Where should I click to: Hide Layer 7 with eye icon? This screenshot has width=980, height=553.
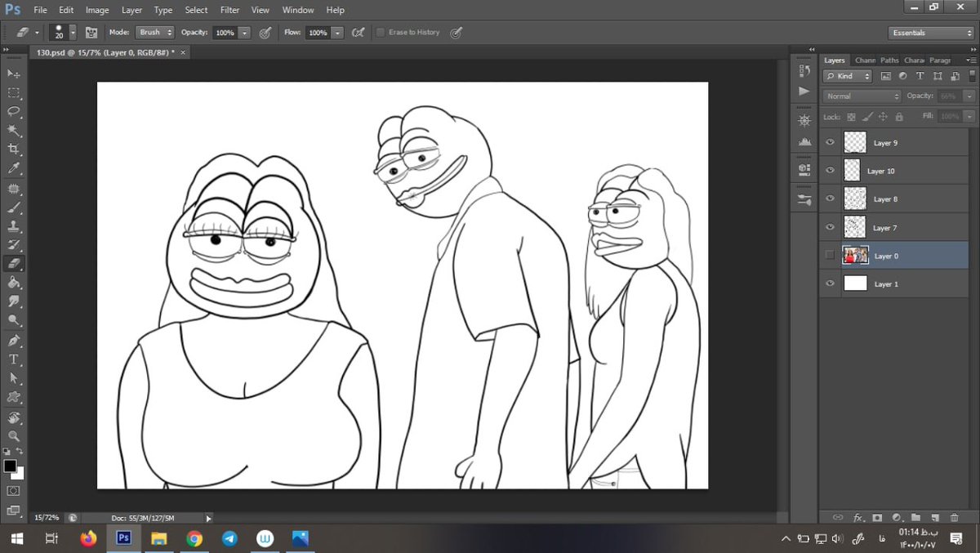coord(831,227)
